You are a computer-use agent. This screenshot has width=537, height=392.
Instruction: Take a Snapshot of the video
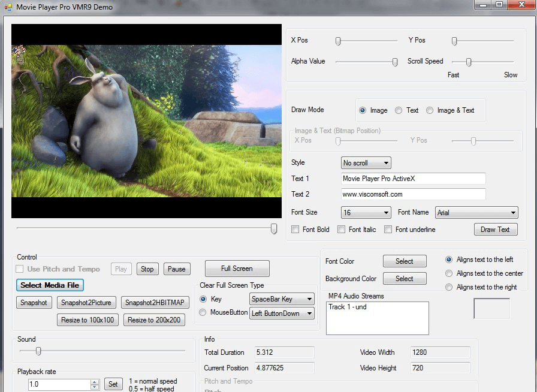34,303
